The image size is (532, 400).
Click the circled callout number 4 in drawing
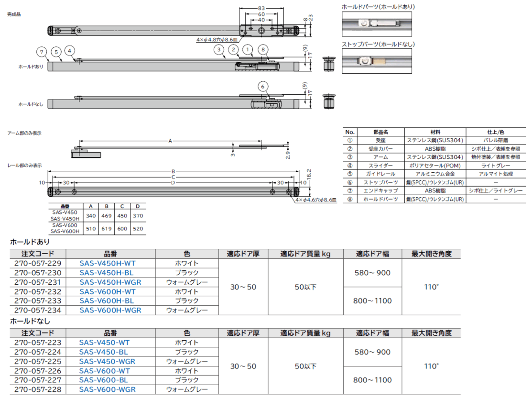(70, 51)
